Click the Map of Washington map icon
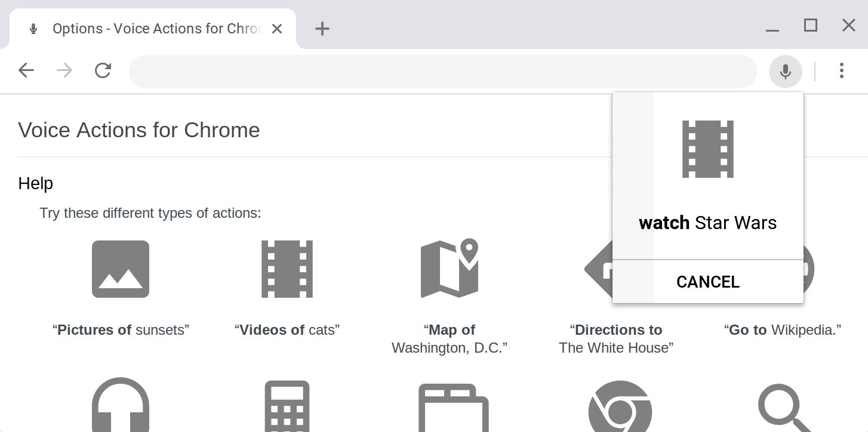868x432 pixels. (x=450, y=268)
